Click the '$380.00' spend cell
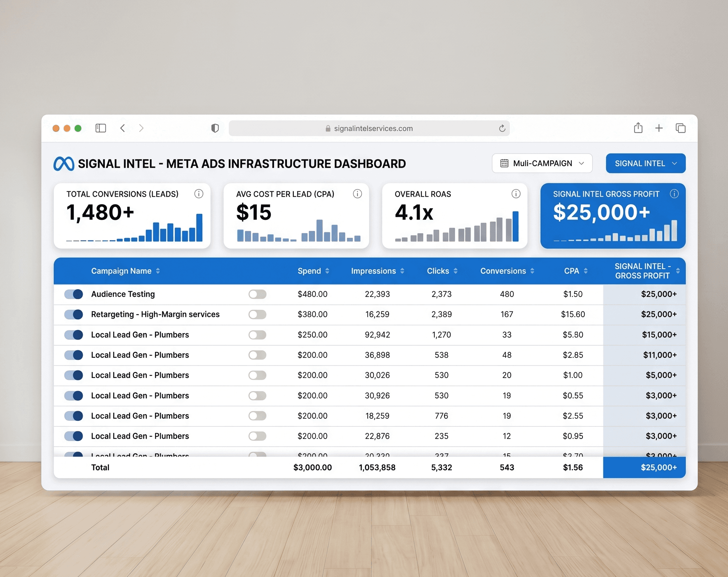This screenshot has width=728, height=577. coord(312,314)
